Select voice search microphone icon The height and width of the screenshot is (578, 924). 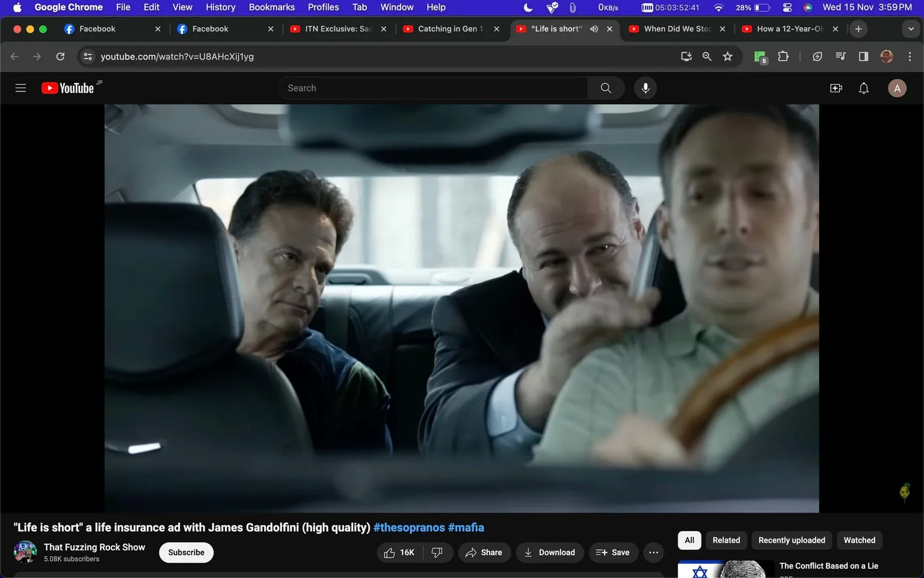coord(645,88)
